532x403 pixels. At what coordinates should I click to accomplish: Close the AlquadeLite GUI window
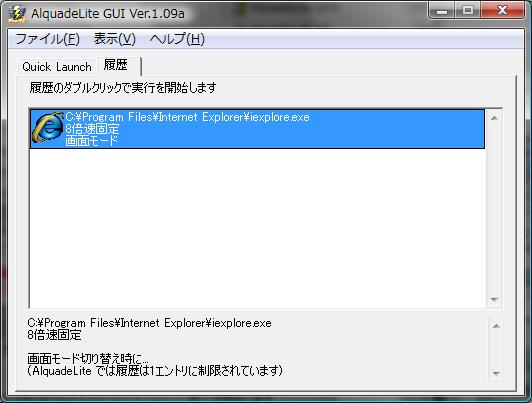coord(503,11)
